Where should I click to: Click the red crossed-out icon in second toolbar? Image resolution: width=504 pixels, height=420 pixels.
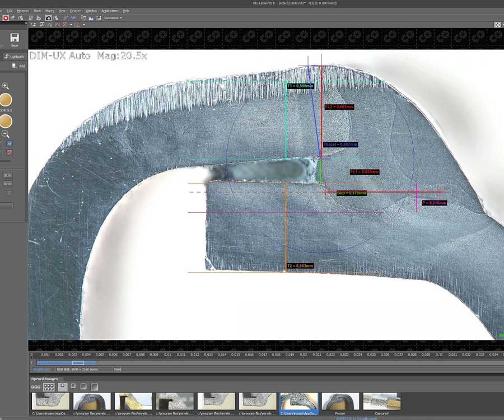pyautogui.click(x=64, y=25)
